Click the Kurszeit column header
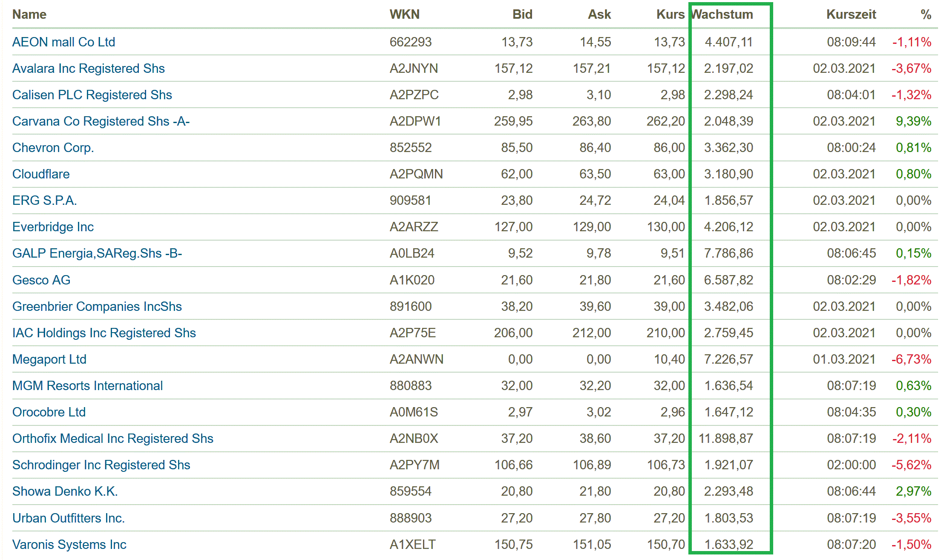Image resolution: width=944 pixels, height=560 pixels. [851, 14]
